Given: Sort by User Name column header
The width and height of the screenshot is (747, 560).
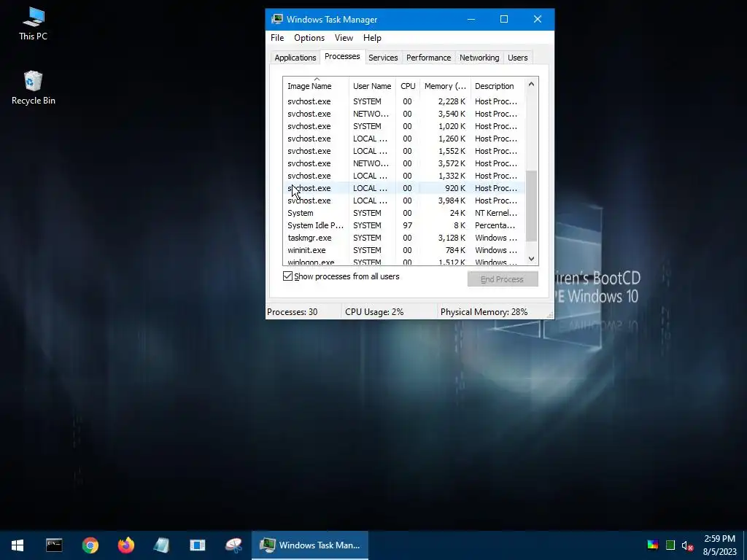Looking at the screenshot, I should coord(372,86).
